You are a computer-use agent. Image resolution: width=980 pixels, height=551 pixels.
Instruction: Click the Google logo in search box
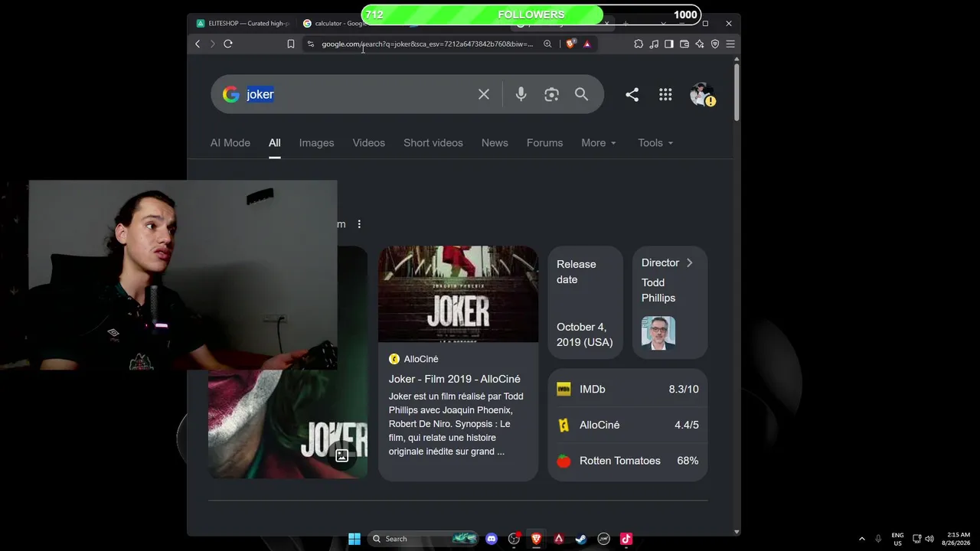pyautogui.click(x=230, y=94)
